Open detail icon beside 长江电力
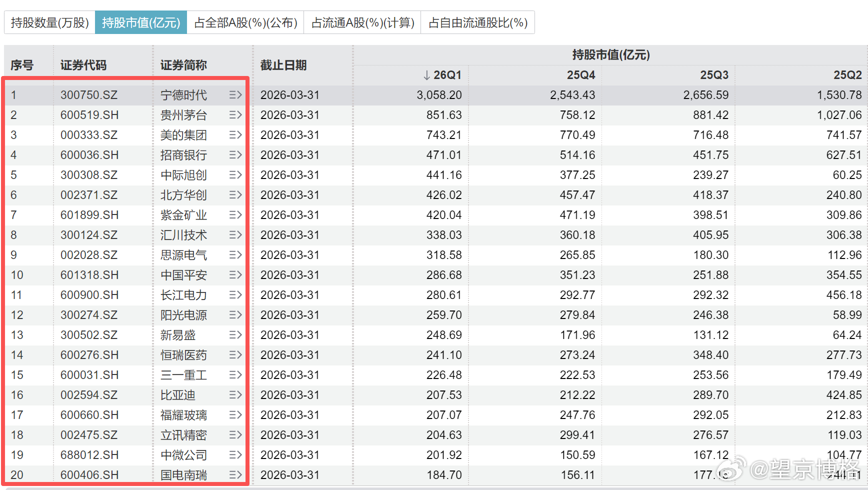Image resolution: width=868 pixels, height=490 pixels. (235, 295)
